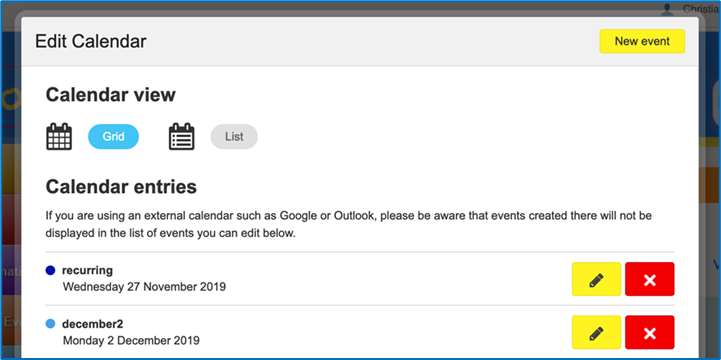Screen dimensions: 721x360
Task: Click the Calendar view heading
Action: coord(111,95)
